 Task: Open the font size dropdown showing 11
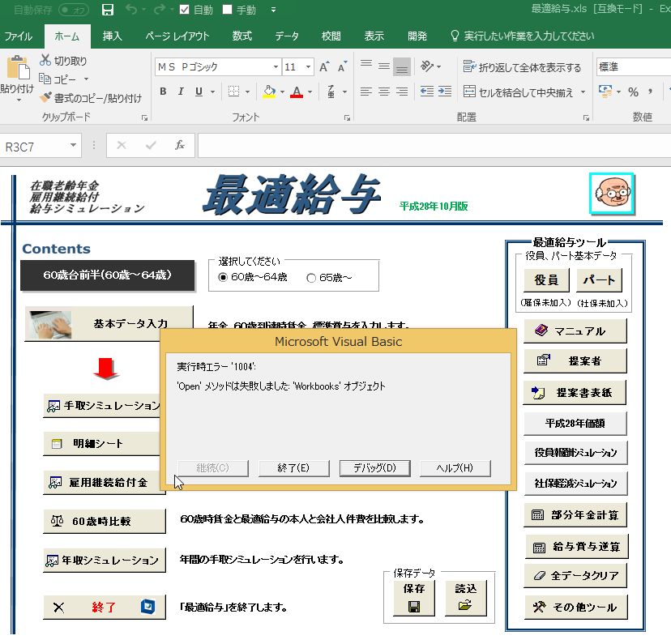tap(308, 66)
